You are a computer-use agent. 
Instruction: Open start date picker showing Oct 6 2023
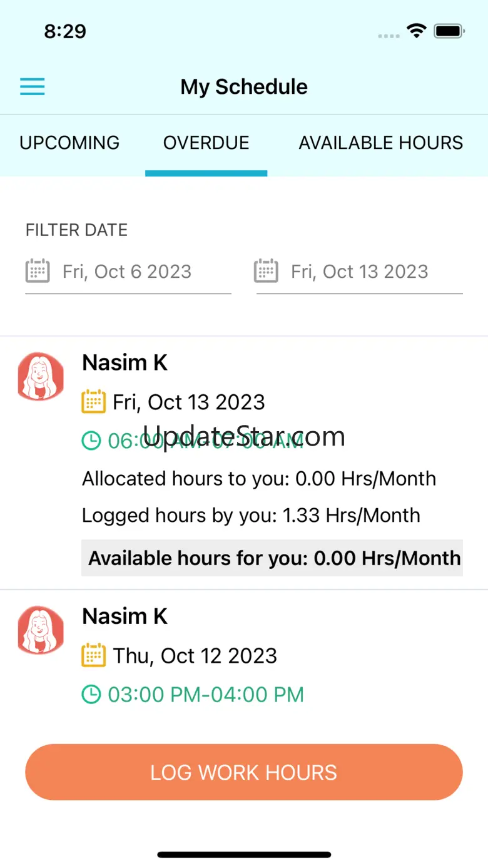coord(127,272)
